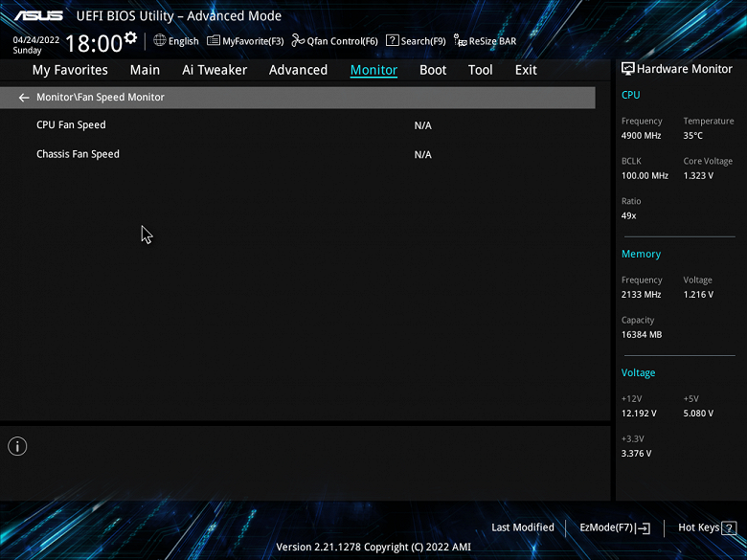Open the Exit tab
The width and height of the screenshot is (747, 560).
[x=526, y=70]
